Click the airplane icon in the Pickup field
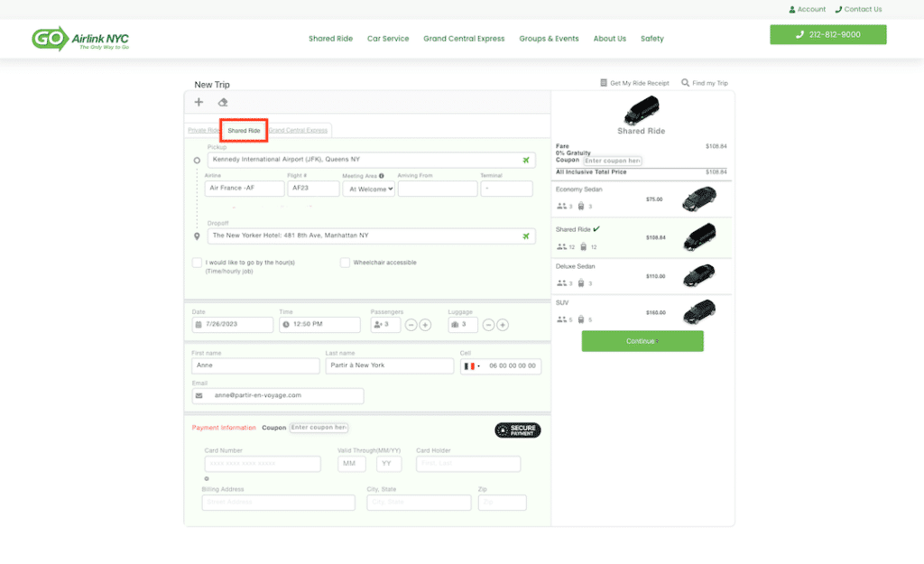The image size is (924, 564). 525,161
